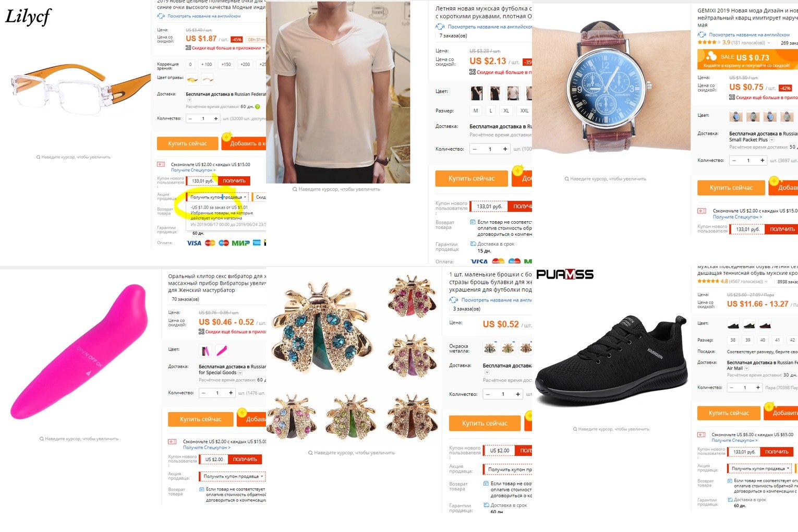
Task: Click ПОЛУЧИТЬ coupon button in glasses listing
Action: (x=234, y=181)
